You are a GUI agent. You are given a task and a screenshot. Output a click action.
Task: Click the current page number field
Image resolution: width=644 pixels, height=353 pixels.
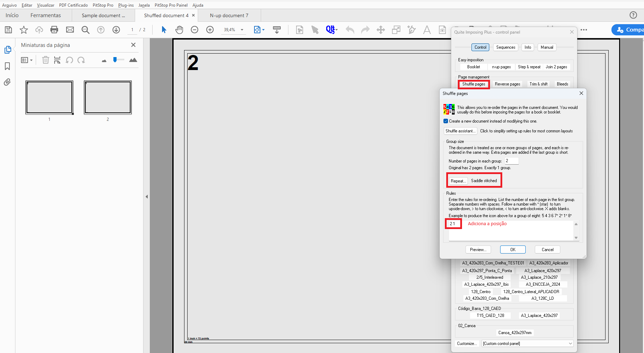132,30
